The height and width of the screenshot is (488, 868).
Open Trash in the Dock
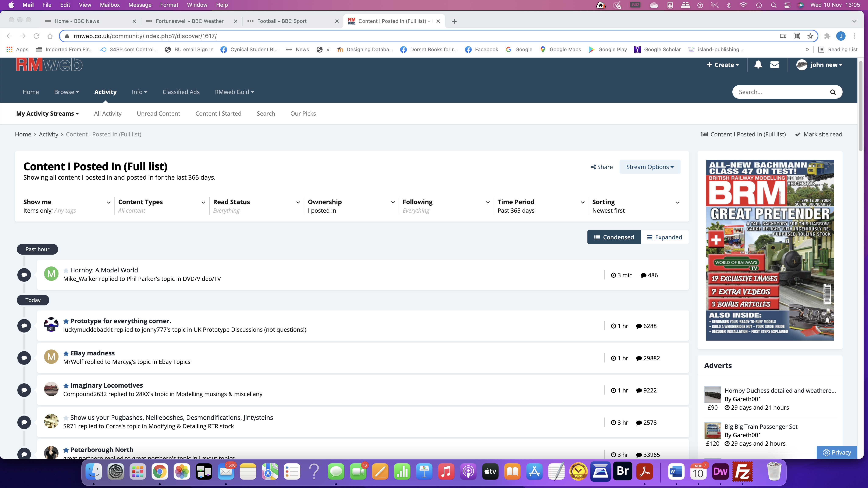pos(774,471)
